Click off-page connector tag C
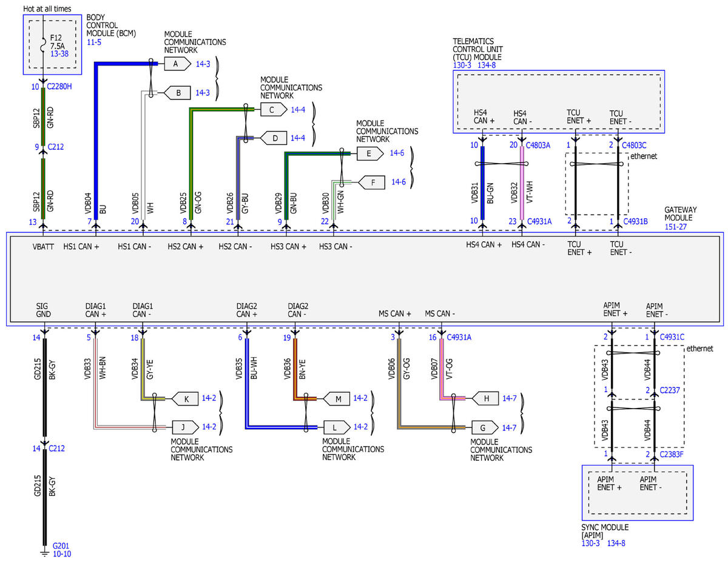This screenshot has height=562, width=728. 272,110
